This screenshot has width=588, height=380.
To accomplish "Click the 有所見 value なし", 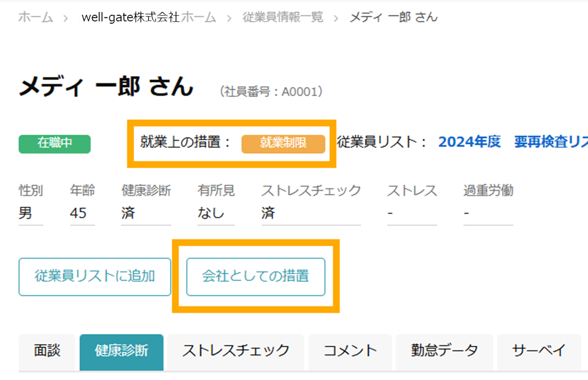I will 211,213.
